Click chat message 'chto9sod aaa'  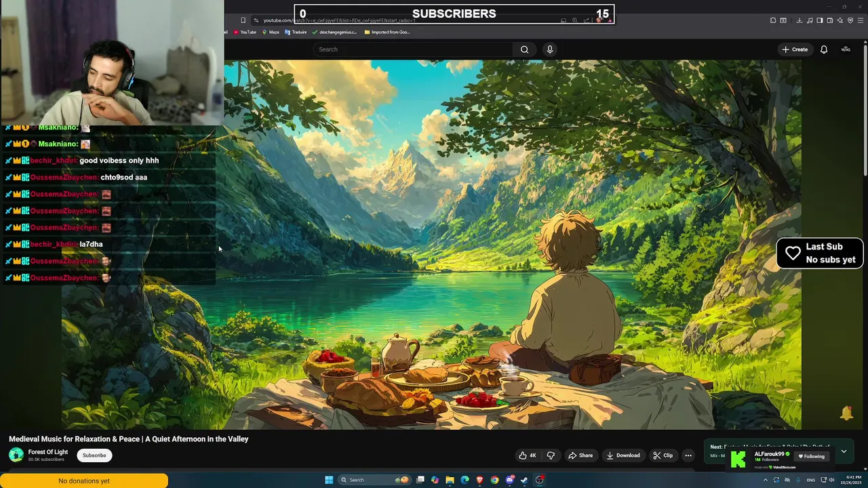123,178
